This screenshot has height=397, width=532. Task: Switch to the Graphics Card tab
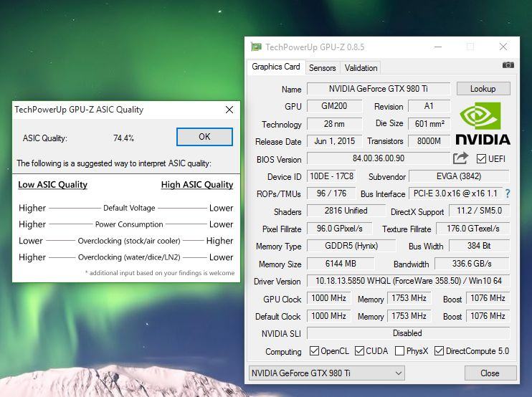tap(276, 67)
